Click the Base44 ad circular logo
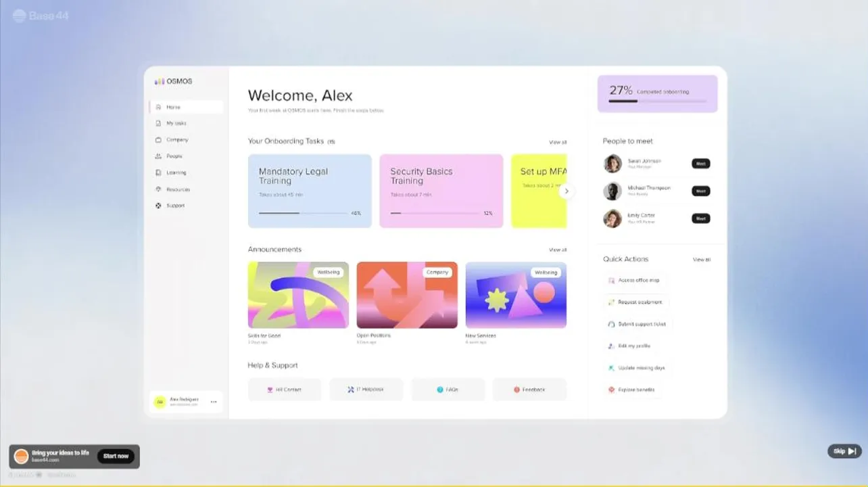The width and height of the screenshot is (868, 487). pos(21,457)
